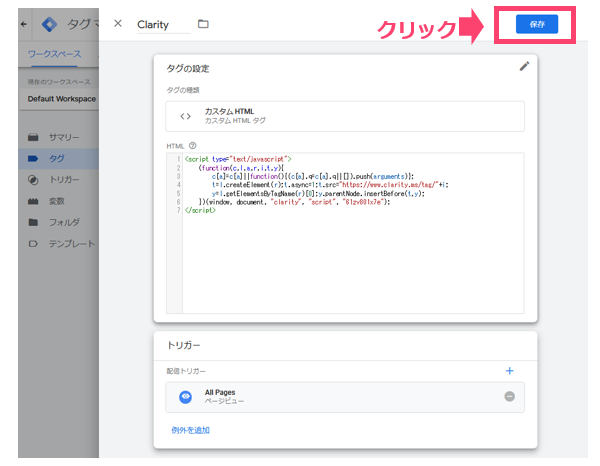Click the Google Tag Manager logo
The height and width of the screenshot is (466, 600).
pos(49,24)
